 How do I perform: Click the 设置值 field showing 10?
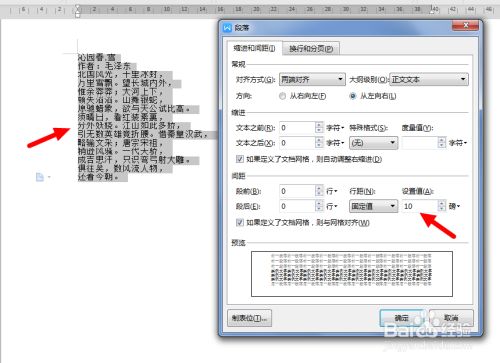pyautogui.click(x=420, y=206)
